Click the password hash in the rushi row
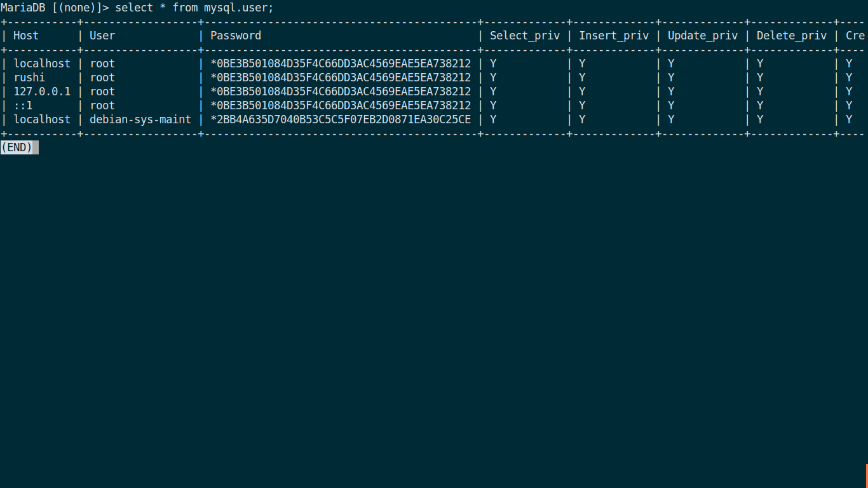This screenshot has height=488, width=868. [341, 78]
